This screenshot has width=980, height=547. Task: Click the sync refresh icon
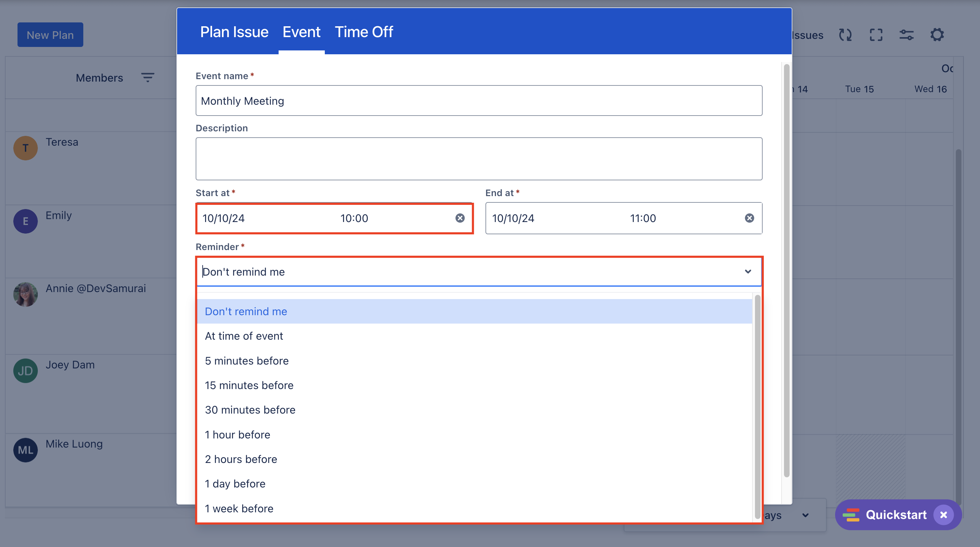pyautogui.click(x=845, y=35)
